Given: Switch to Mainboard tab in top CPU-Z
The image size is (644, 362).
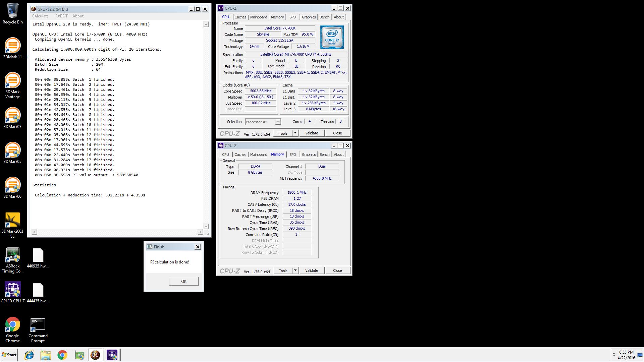Looking at the screenshot, I should click(259, 17).
